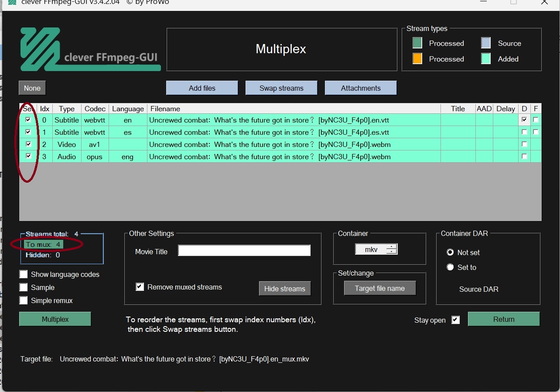560x392 pixels.
Task: Click the Filename column header
Action: (x=294, y=109)
